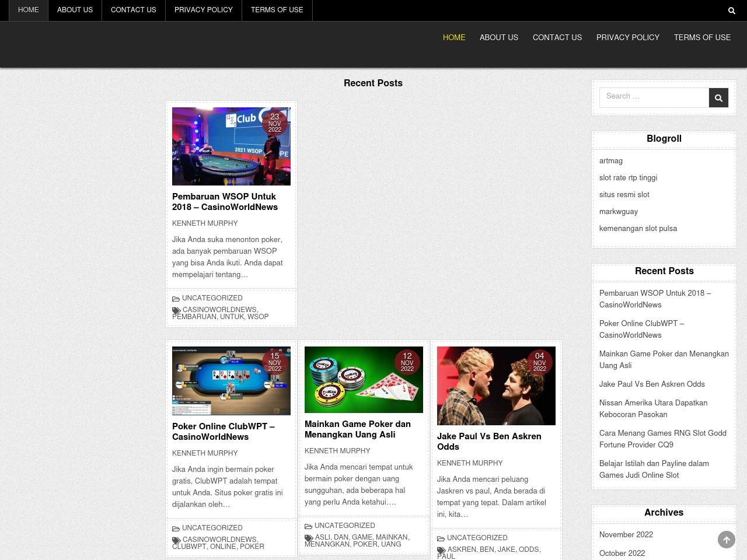The image size is (747, 560).
Task: Click the tags icon under the WSOP post
Action: click(x=176, y=310)
